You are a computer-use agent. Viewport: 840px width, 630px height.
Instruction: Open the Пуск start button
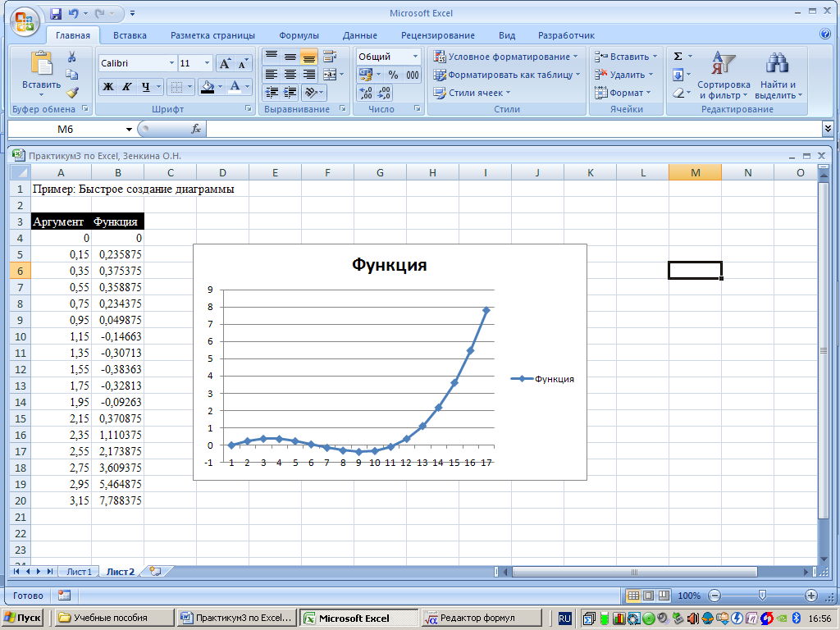[x=22, y=618]
